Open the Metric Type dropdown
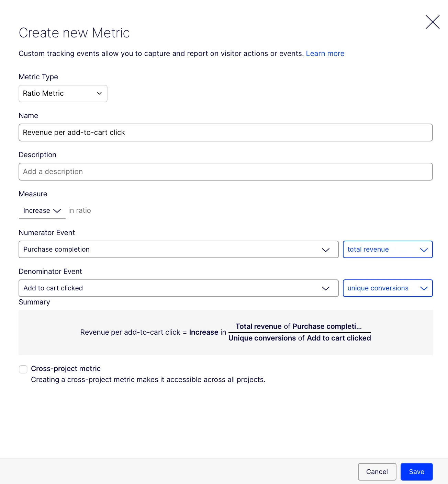The width and height of the screenshot is (448, 484). point(63,93)
